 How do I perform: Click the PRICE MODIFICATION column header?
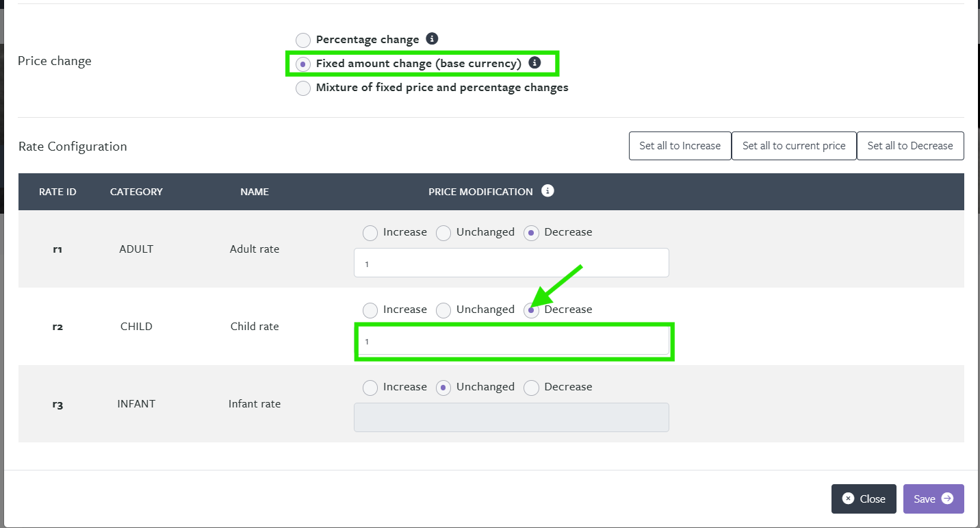480,192
